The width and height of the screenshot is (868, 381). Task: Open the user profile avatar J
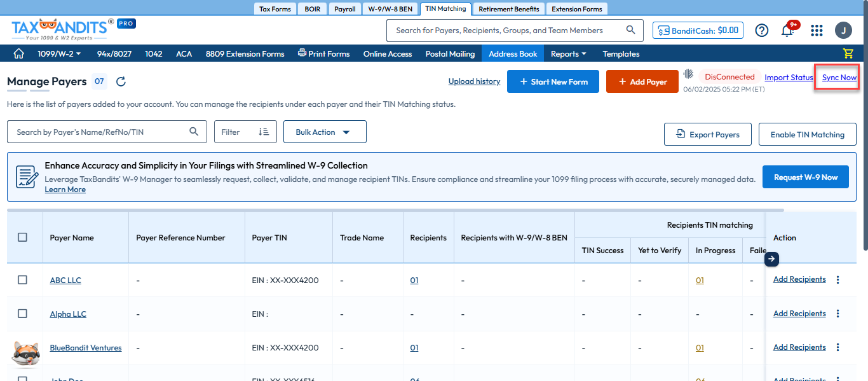[x=843, y=30]
